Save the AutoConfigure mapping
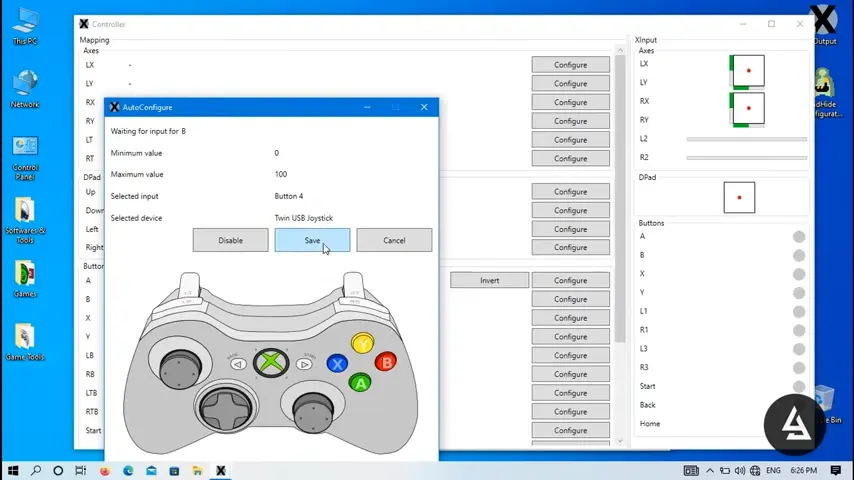 pyautogui.click(x=312, y=240)
